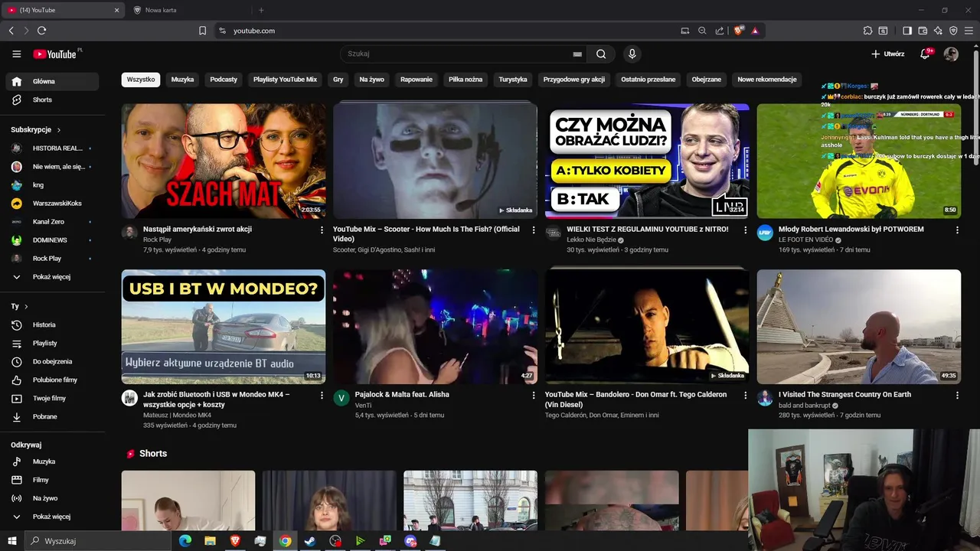Click the YouTube logo
980x551 pixels.
pos(55,54)
